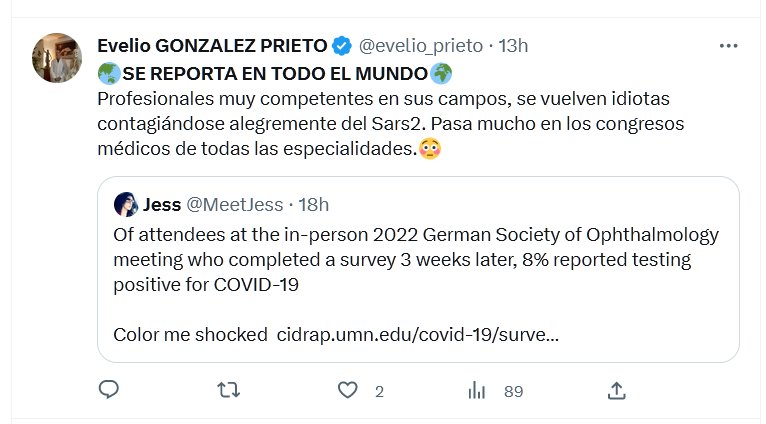Like the tweet with heart icon
The image size is (766, 424).
348,391
